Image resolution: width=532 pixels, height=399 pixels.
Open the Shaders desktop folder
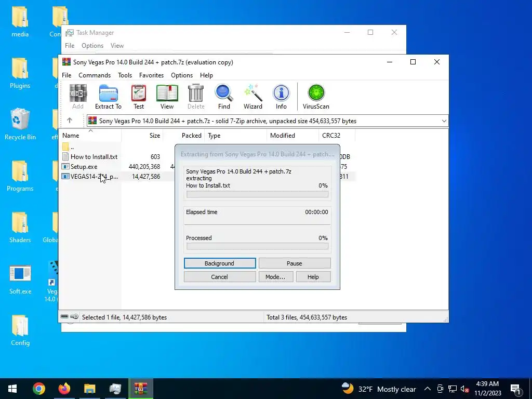[20, 228]
